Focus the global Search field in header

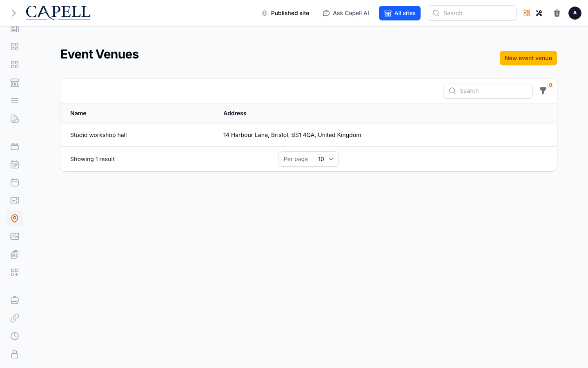click(x=472, y=13)
